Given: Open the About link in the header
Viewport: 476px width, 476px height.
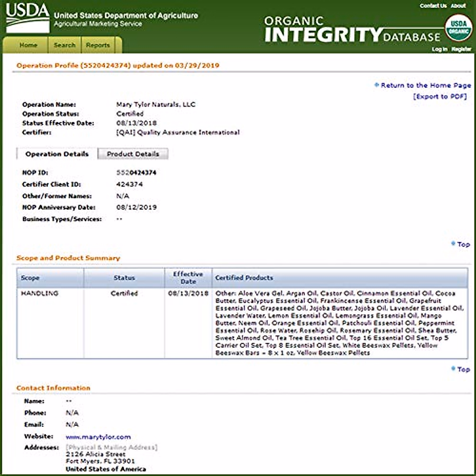Looking at the screenshot, I should (x=458, y=6).
